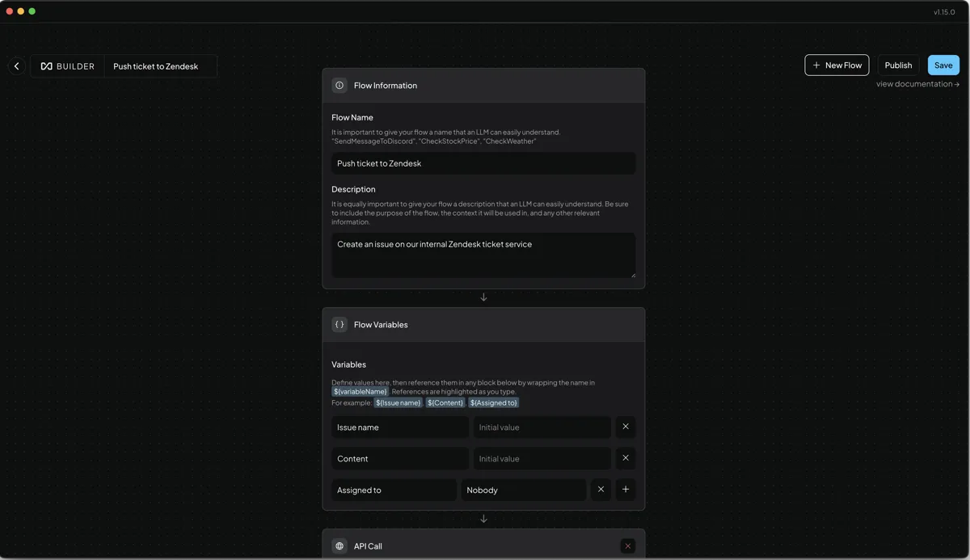Delete the Content variable row
The height and width of the screenshot is (560, 970).
(x=626, y=458)
